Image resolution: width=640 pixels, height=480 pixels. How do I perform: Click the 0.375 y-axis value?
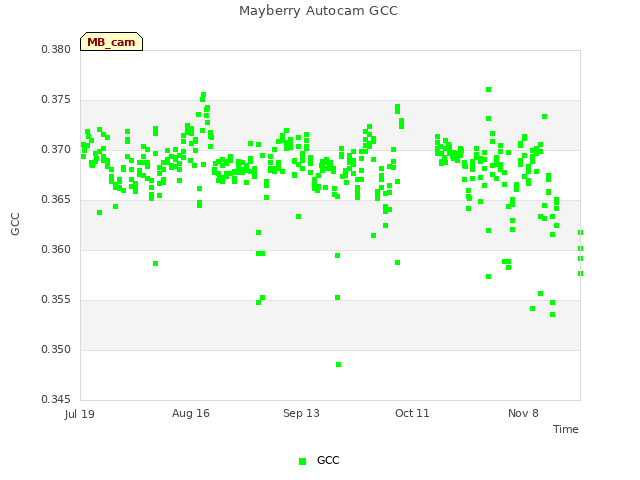pyautogui.click(x=56, y=100)
